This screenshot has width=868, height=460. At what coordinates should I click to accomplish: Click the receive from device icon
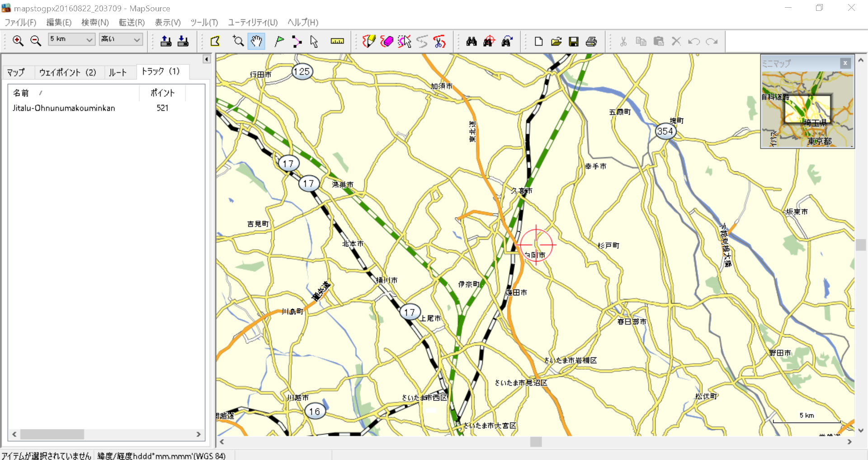click(x=183, y=41)
